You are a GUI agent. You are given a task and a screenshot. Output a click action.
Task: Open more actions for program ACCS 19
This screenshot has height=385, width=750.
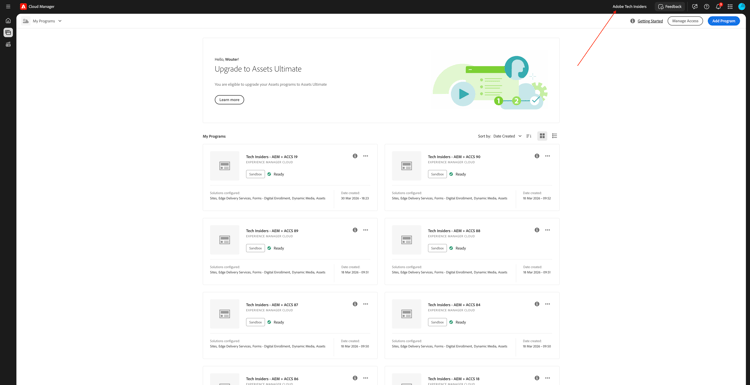[365, 156]
